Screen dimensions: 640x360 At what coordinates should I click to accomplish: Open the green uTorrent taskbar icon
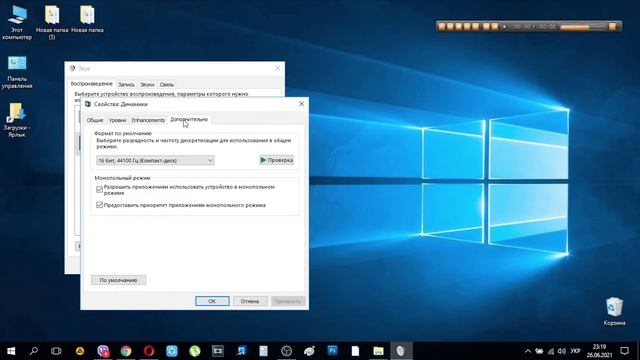coord(195,351)
